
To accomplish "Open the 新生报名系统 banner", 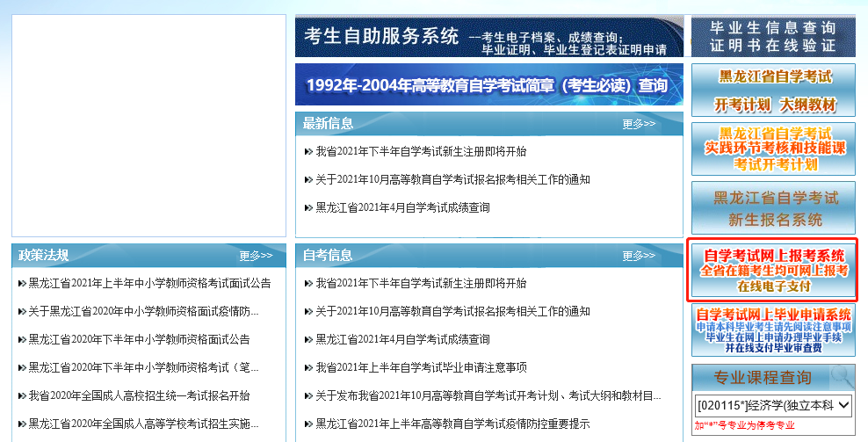I will 773,207.
